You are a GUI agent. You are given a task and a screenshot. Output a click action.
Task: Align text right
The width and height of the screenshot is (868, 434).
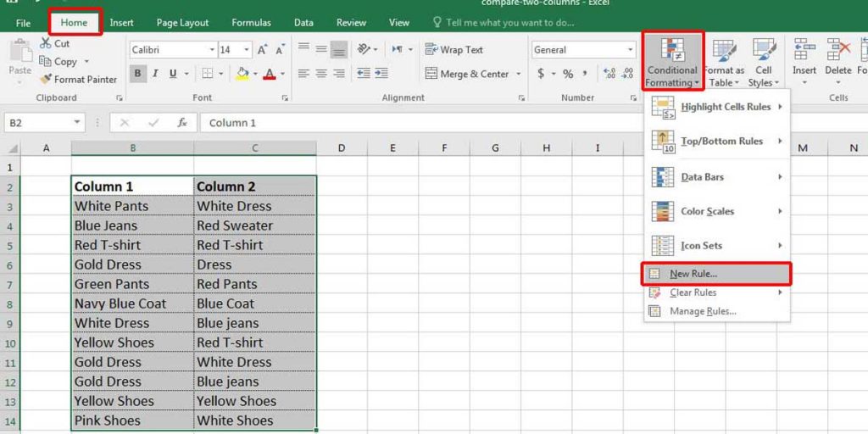click(339, 74)
